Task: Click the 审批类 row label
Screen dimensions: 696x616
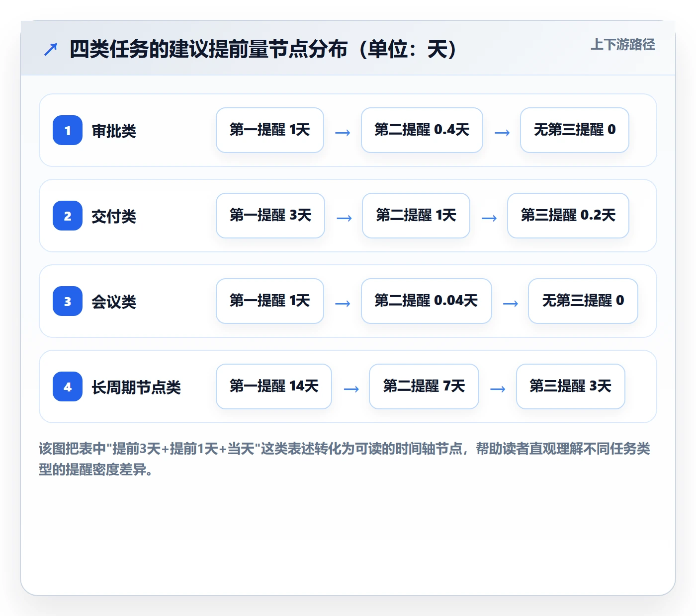Action: [114, 131]
